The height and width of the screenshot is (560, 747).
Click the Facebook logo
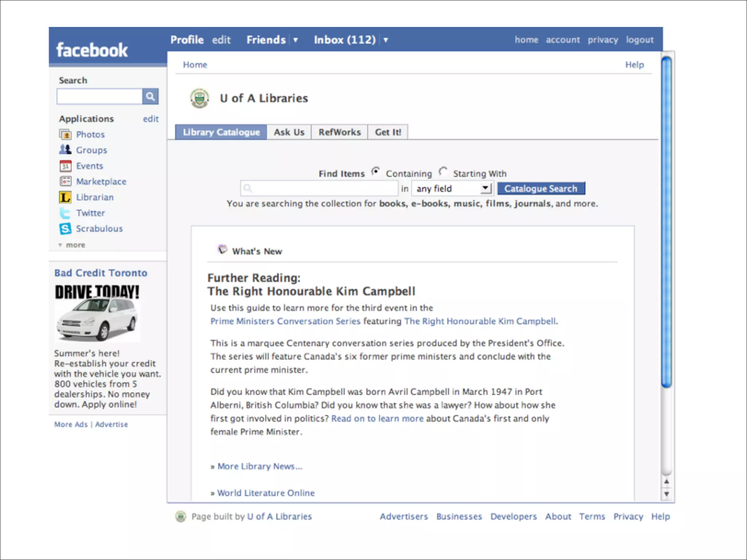point(92,50)
